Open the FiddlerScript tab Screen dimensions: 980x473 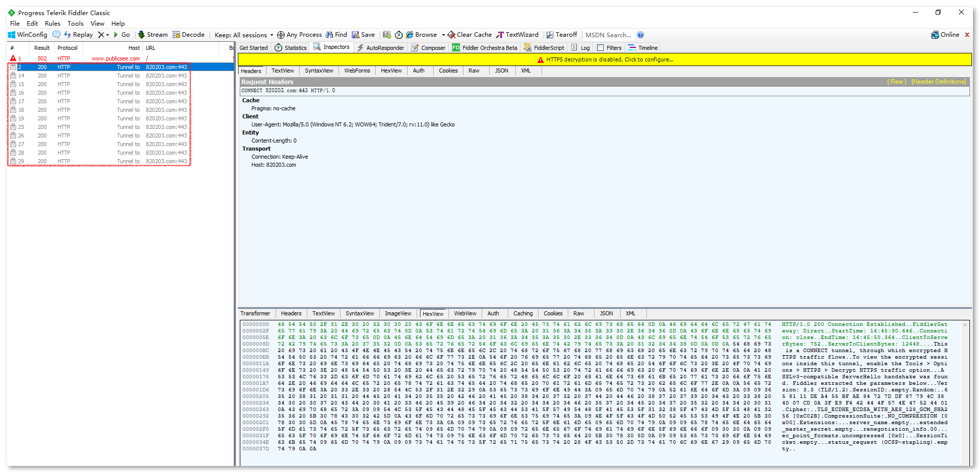(x=544, y=47)
